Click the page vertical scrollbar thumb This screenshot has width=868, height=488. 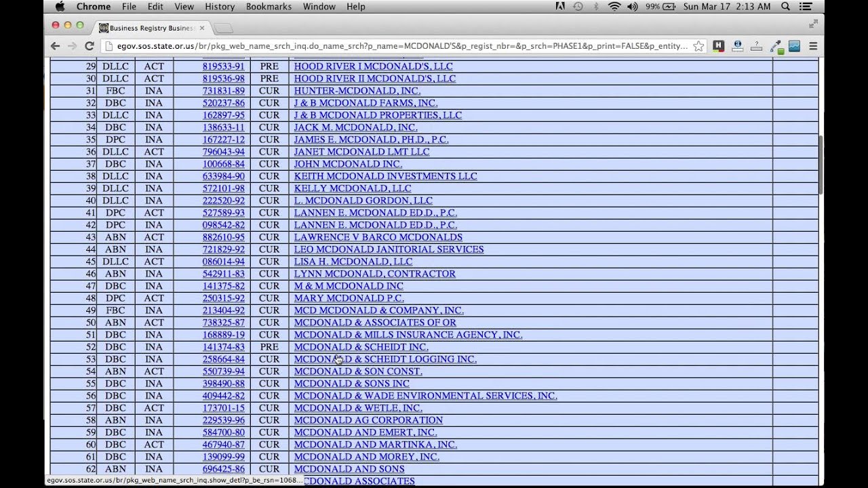click(821, 165)
